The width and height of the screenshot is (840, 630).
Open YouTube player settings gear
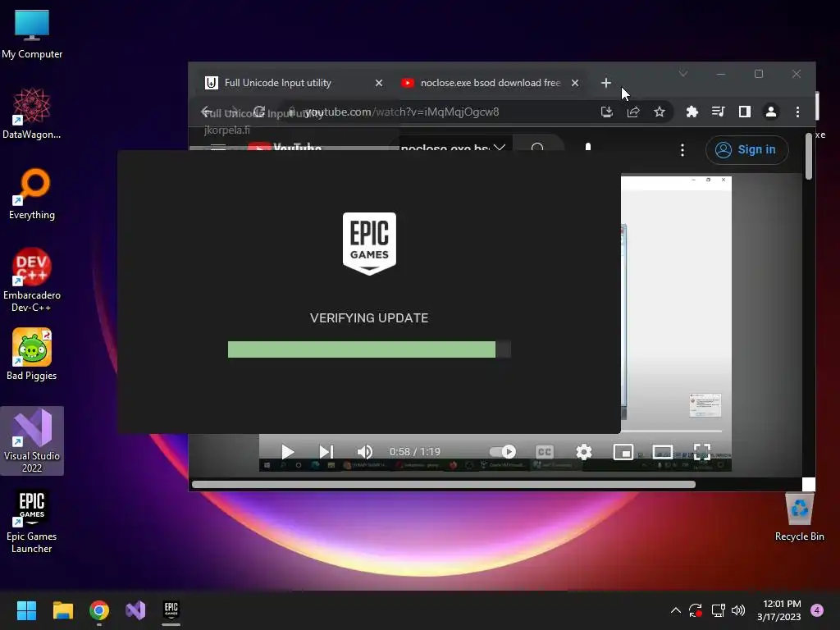(584, 452)
